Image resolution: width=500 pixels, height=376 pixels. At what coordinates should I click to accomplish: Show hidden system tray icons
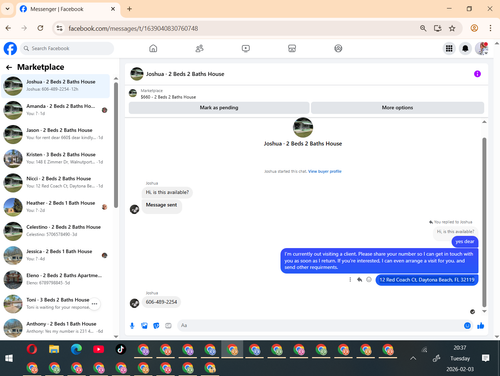[413, 359]
